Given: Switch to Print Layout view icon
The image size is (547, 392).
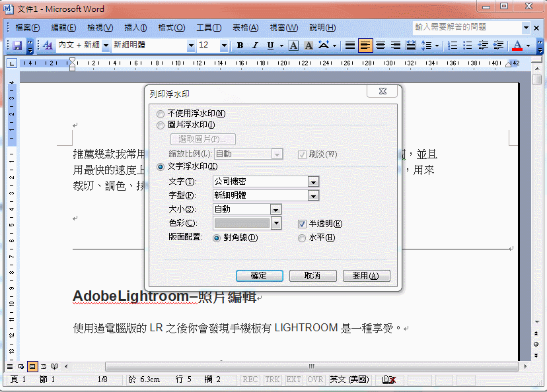Looking at the screenshot, I should [x=32, y=366].
